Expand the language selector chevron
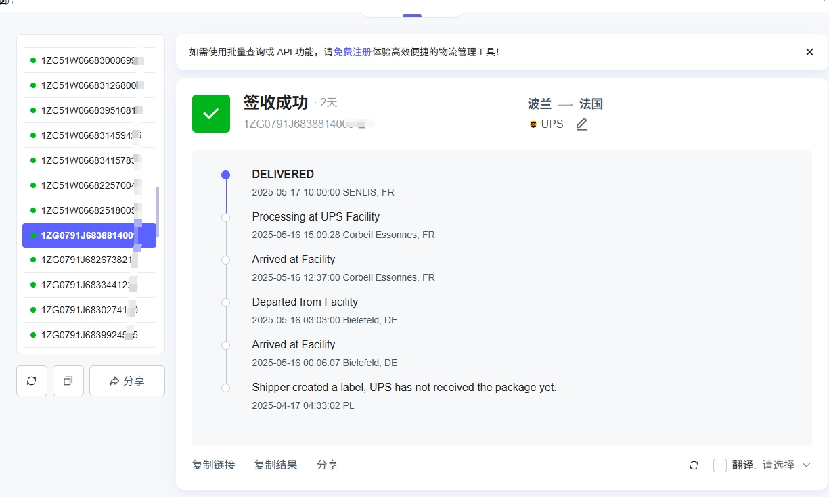 click(x=806, y=465)
